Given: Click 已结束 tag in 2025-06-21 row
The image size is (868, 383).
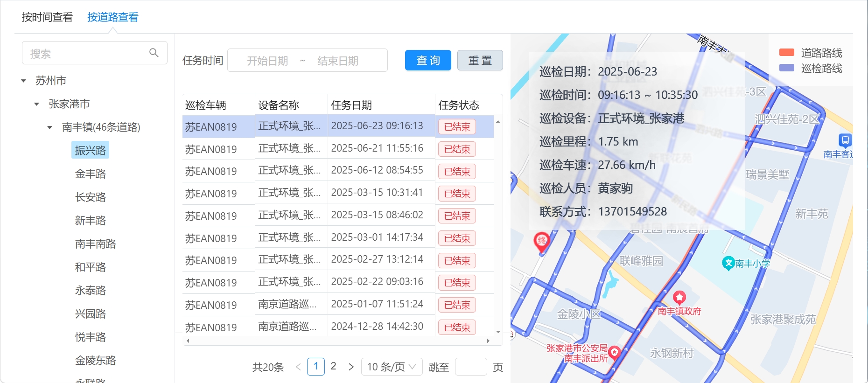Looking at the screenshot, I should (x=457, y=149).
